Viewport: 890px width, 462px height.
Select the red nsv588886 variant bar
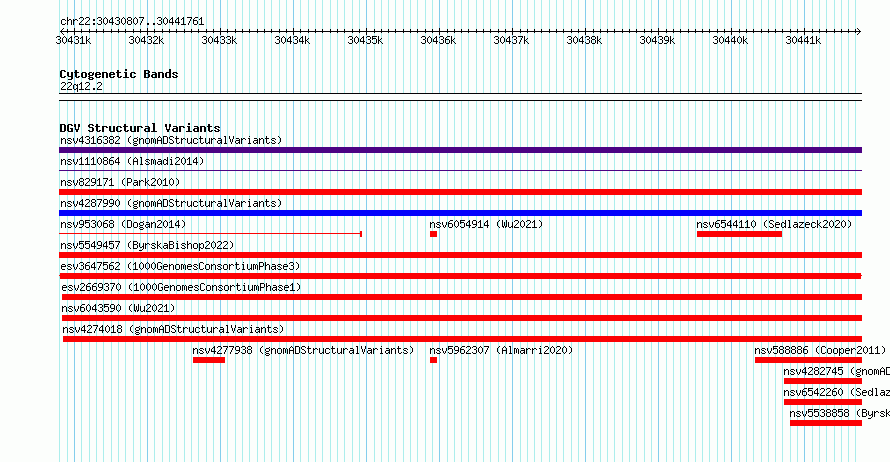[x=808, y=360]
